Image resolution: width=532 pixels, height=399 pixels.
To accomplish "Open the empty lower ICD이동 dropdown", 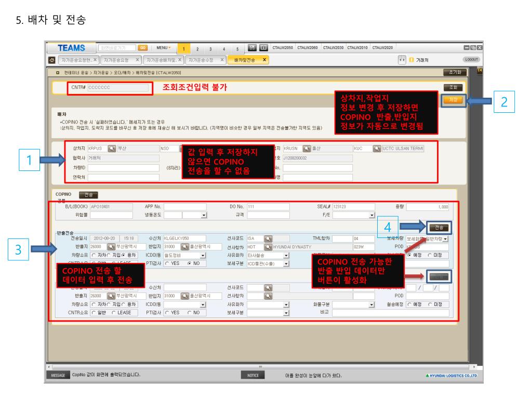I will (203, 304).
